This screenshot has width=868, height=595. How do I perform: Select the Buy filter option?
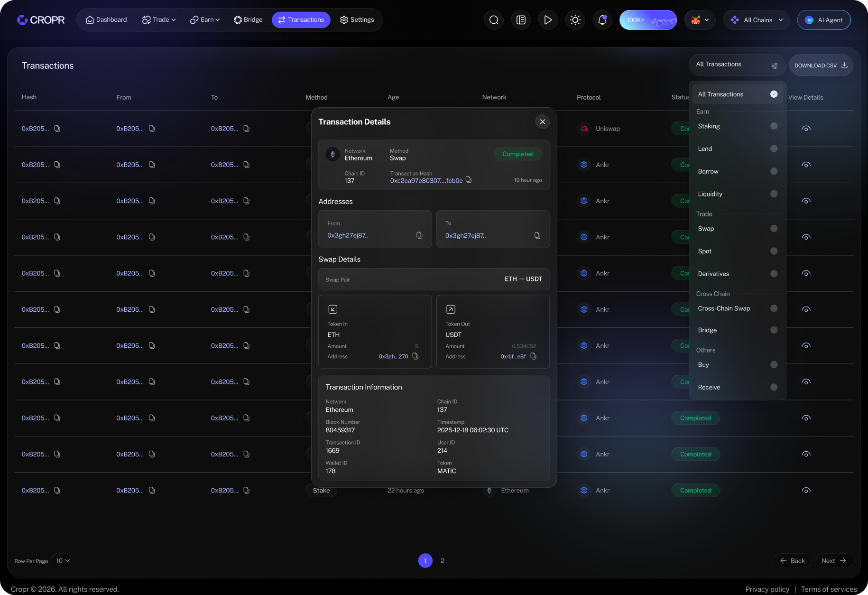pos(737,365)
